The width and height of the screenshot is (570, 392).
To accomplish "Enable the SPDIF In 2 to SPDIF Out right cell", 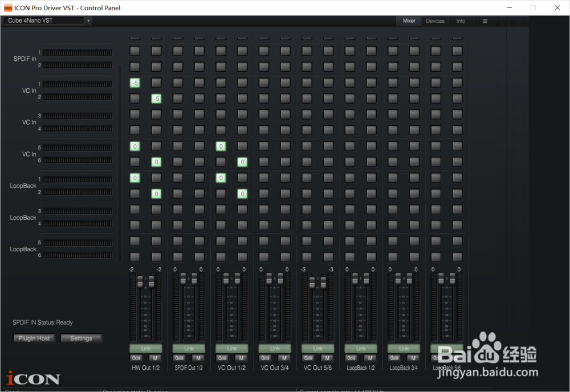I will point(199,67).
